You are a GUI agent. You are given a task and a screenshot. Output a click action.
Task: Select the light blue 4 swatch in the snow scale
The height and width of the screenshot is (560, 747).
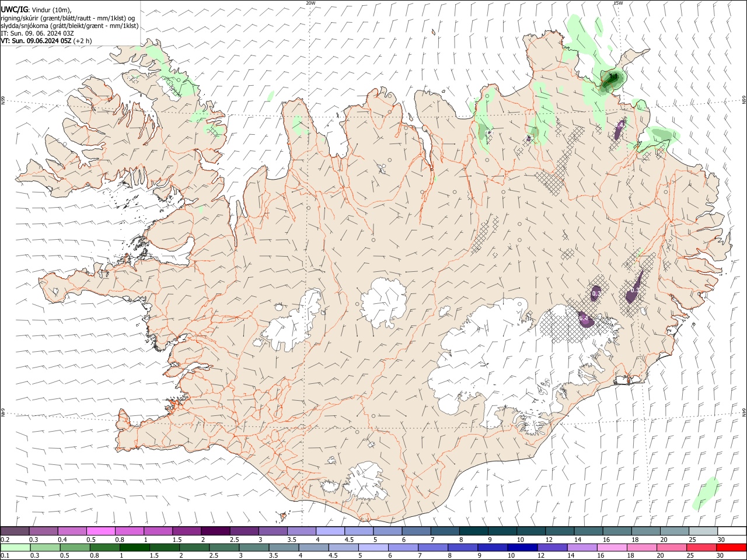point(330,531)
